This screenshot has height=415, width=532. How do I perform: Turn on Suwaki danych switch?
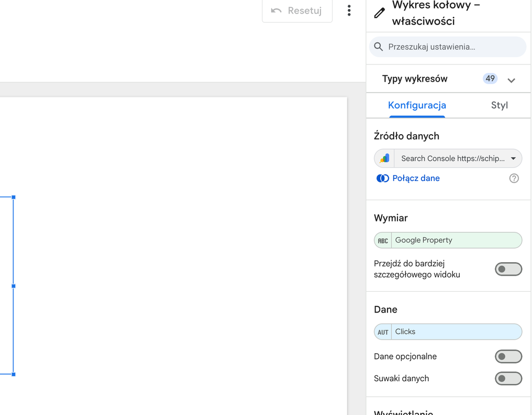click(x=508, y=378)
